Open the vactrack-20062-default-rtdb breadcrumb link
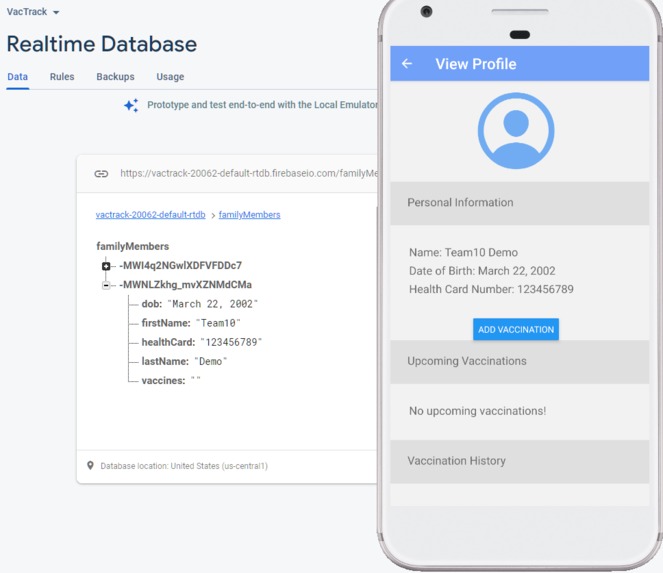663x573 pixels. point(151,215)
